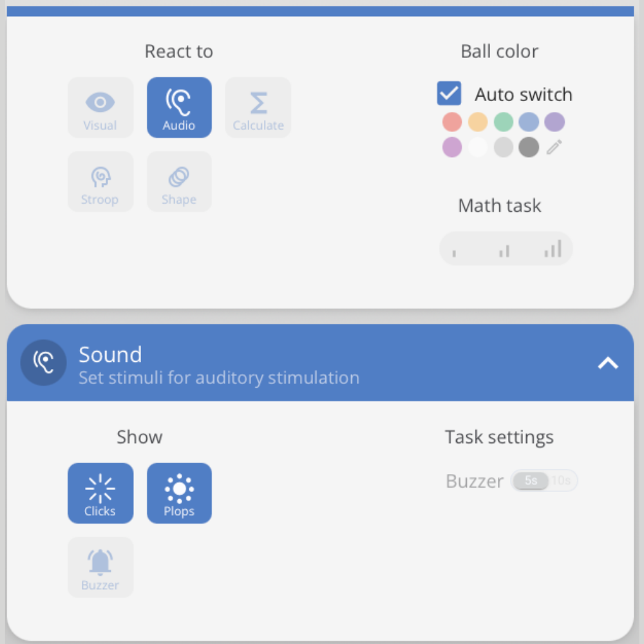The image size is (644, 644).
Task: Pick the Shape overlapping circles option
Action: (179, 182)
